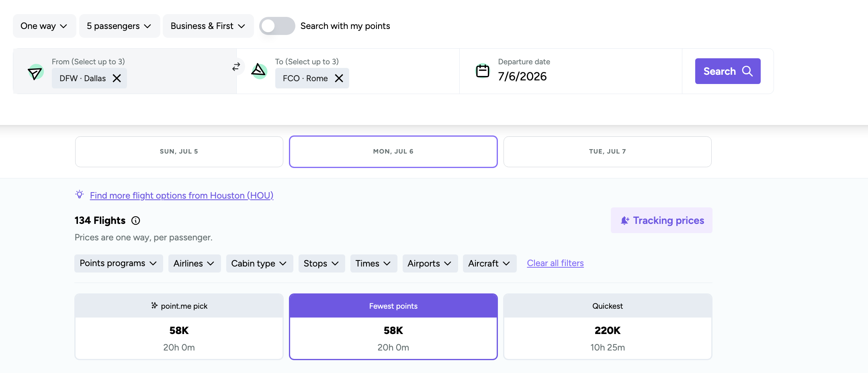
Task: Click the Clear all filters link
Action: tap(555, 263)
